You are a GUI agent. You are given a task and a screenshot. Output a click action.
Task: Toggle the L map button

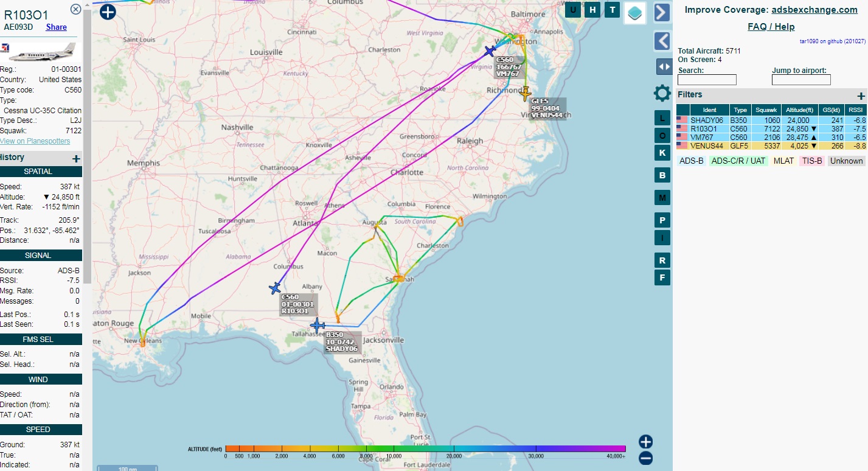click(x=662, y=118)
